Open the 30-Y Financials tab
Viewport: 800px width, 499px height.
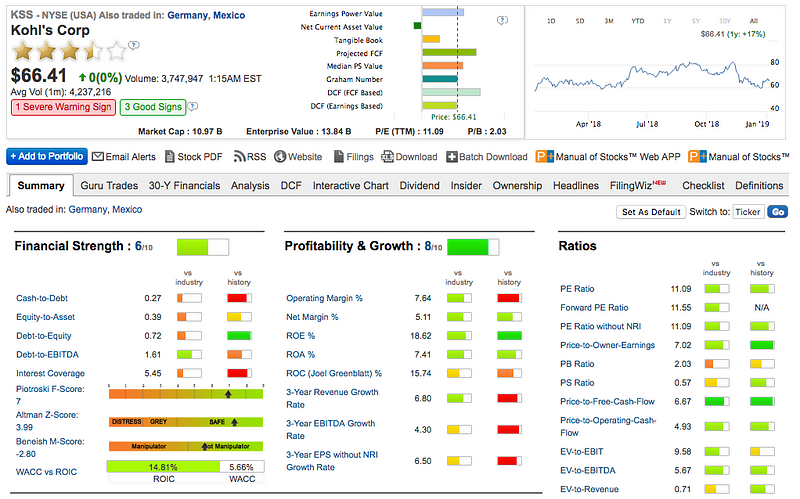click(x=184, y=186)
